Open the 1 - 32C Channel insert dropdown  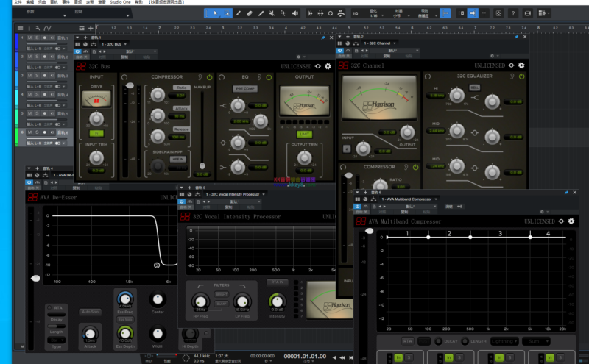(379, 43)
